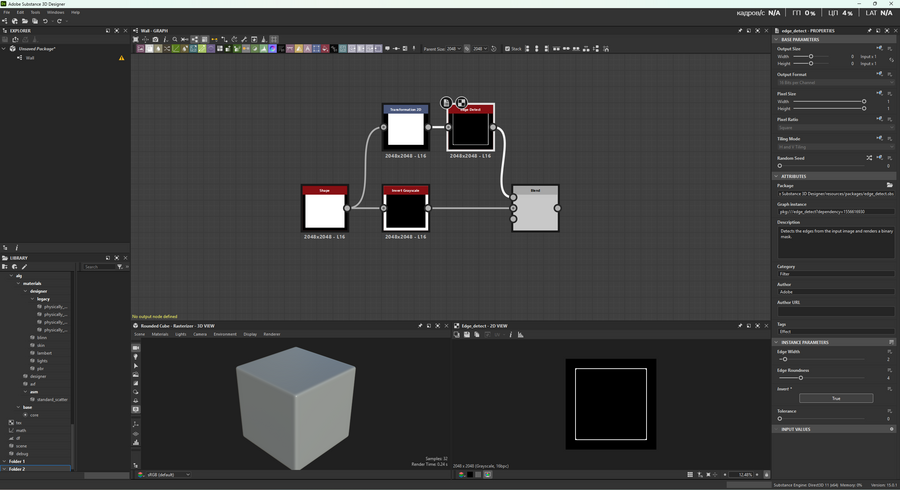Open the Environment tab in 3D view
The height and width of the screenshot is (490, 900).
click(x=225, y=334)
